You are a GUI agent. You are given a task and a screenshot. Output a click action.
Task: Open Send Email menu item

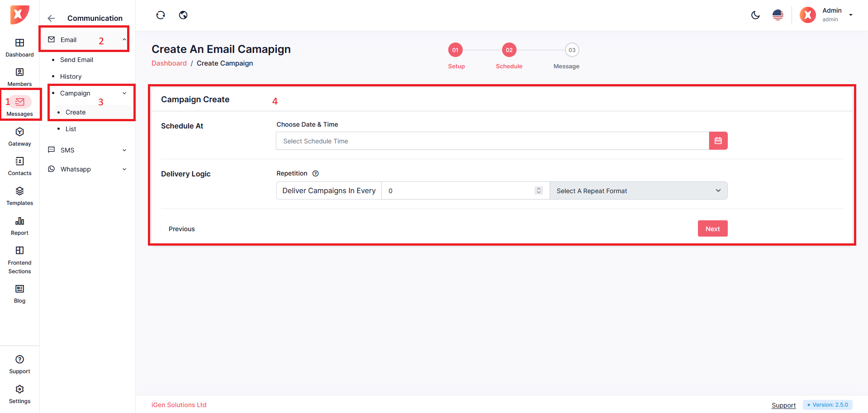pyautogui.click(x=76, y=60)
